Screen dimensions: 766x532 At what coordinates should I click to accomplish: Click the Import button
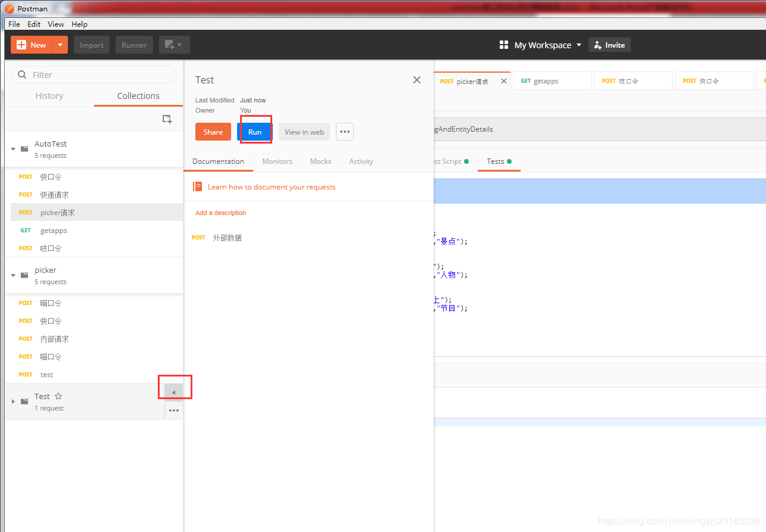point(92,45)
